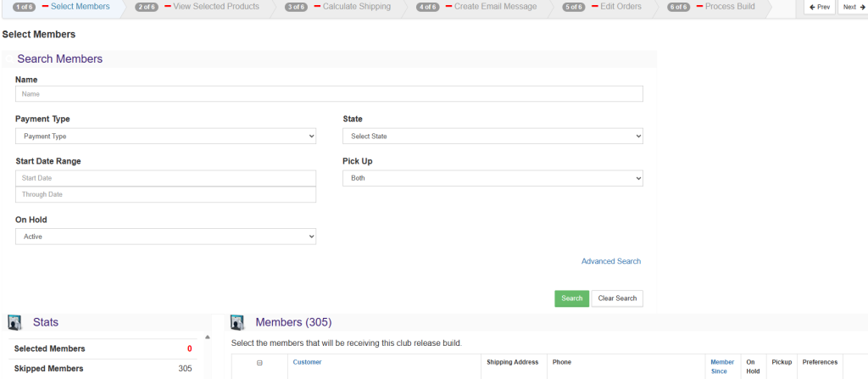Click the Stats panel icon
The image size is (868, 379).
pos(14,322)
